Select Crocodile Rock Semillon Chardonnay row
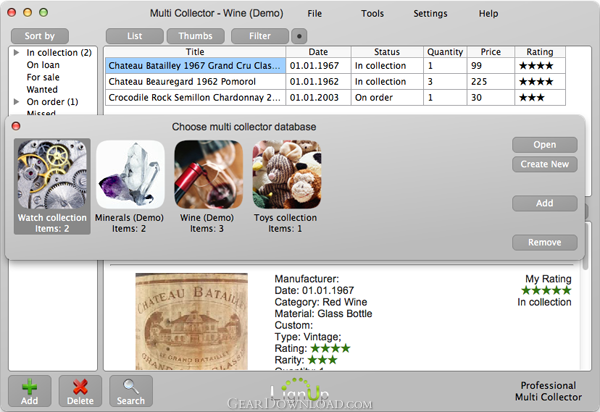The height and width of the screenshot is (412, 600). point(335,98)
